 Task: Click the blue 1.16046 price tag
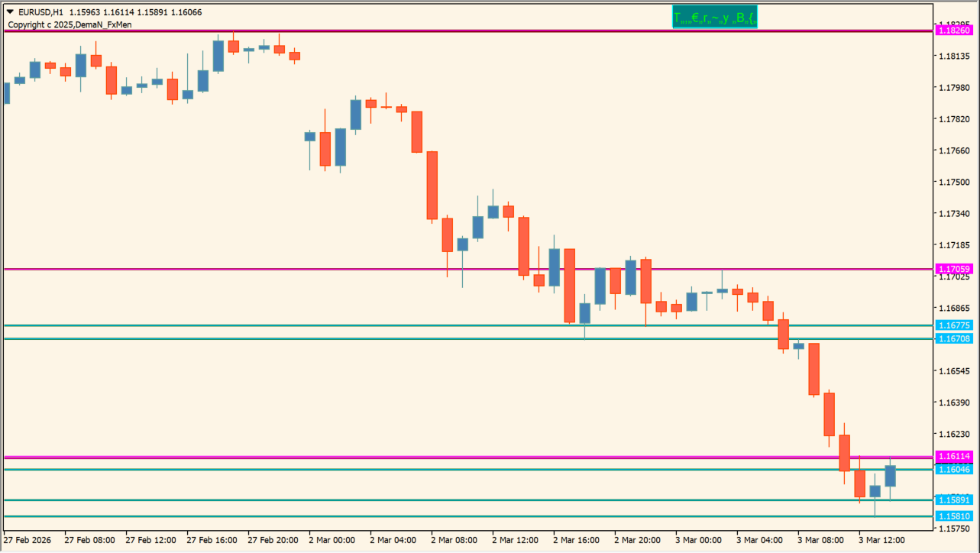click(954, 469)
